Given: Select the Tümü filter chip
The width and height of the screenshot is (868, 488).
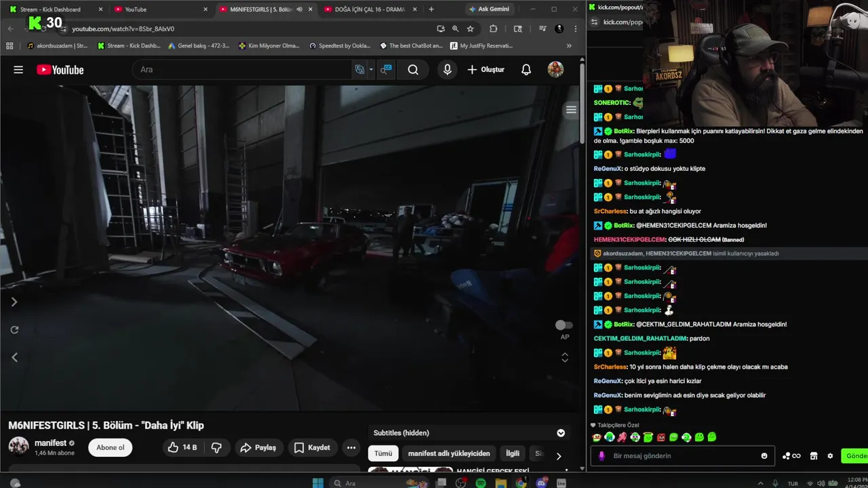Looking at the screenshot, I should [383, 453].
